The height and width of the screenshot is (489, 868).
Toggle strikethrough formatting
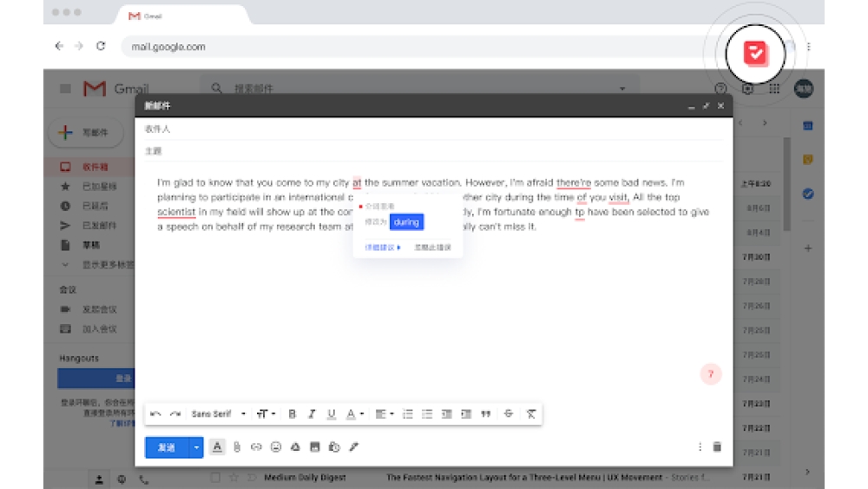[508, 413]
